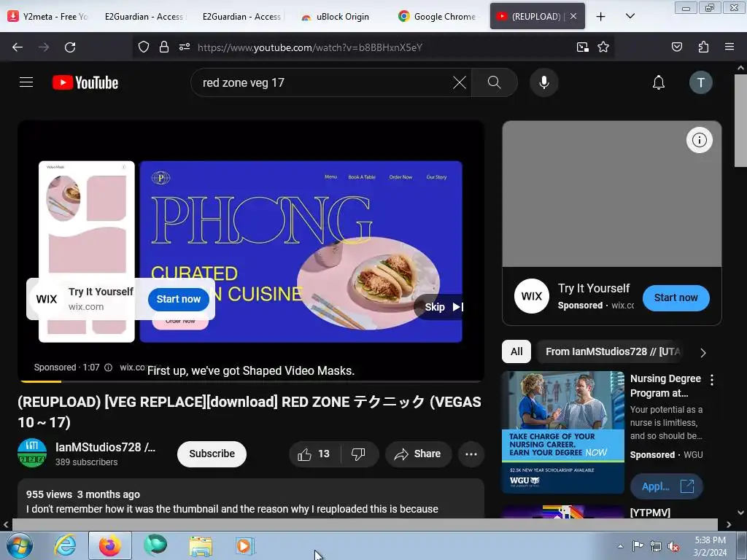Switch to Y2meta tab

(x=47, y=17)
